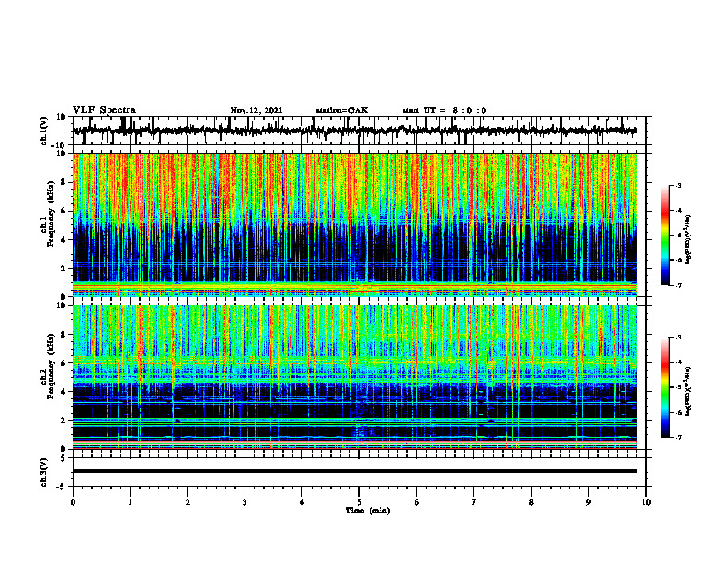The height and width of the screenshot is (563, 728).
Task: Click inside the ch.2 spectrogram plot
Action: pos(355,377)
